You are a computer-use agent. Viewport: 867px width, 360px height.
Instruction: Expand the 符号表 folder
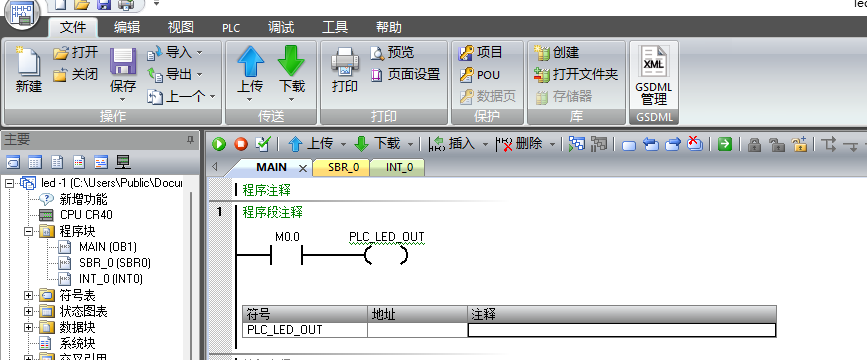click(28, 296)
